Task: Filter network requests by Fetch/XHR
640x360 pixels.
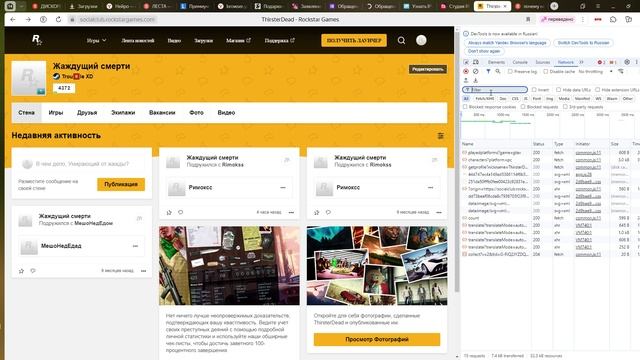Action: tap(484, 99)
